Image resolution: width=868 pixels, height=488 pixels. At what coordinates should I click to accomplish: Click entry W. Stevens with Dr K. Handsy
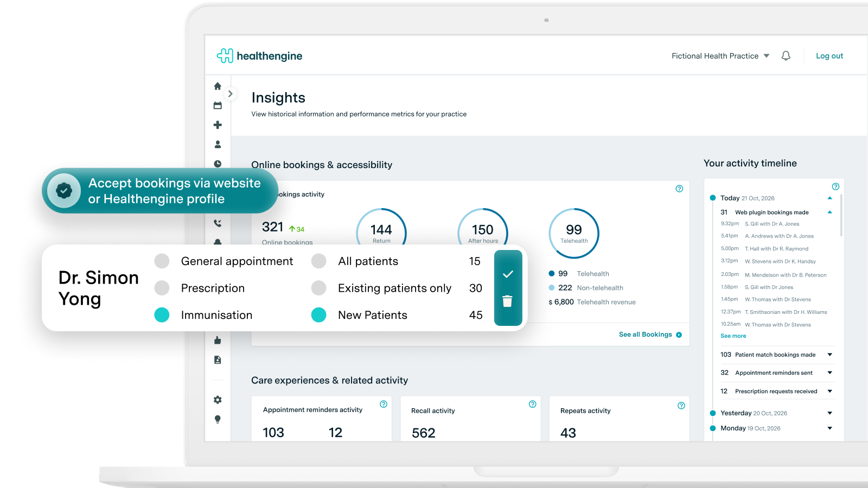pyautogui.click(x=780, y=261)
